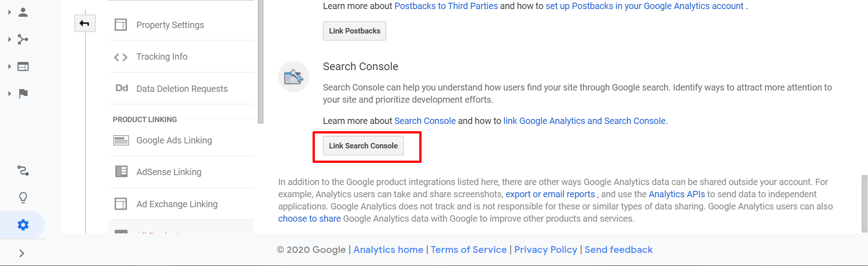Click the Link Postbacks button
This screenshot has height=266, width=868.
(x=355, y=31)
